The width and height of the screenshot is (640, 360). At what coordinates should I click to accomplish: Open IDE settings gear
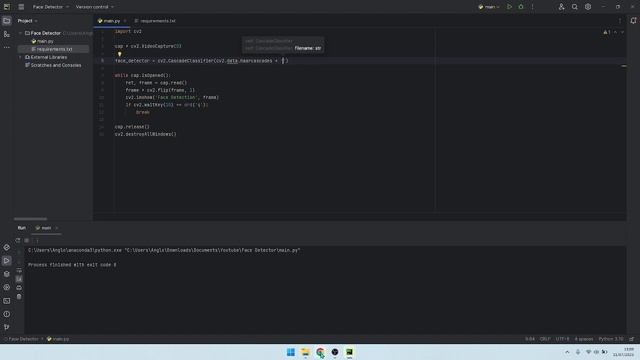click(x=588, y=7)
